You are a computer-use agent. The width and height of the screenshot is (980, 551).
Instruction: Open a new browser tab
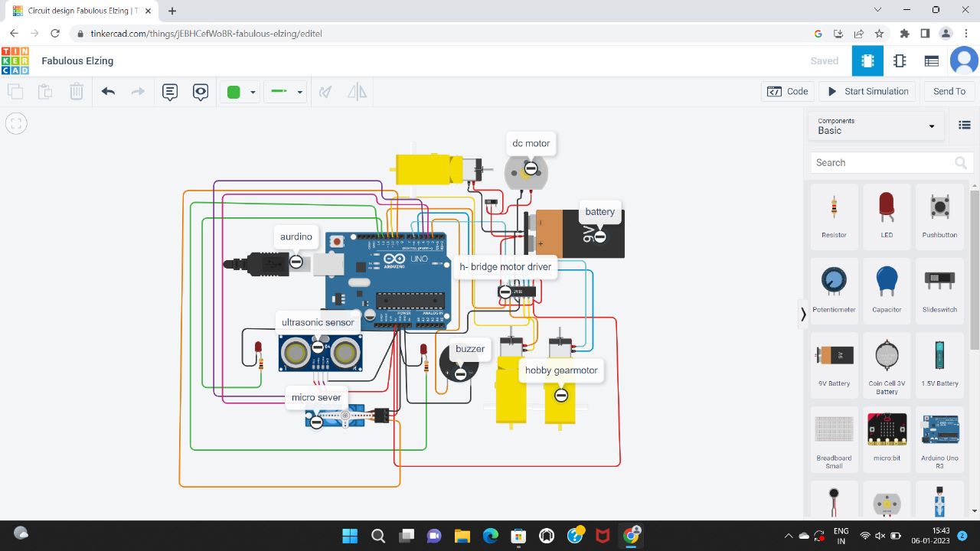coord(172,11)
